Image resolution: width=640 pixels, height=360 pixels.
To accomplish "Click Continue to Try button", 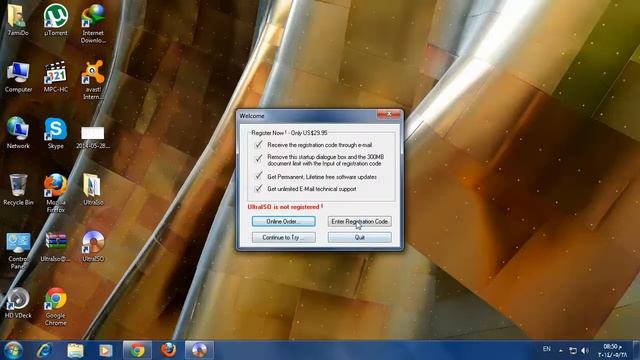I will click(283, 238).
